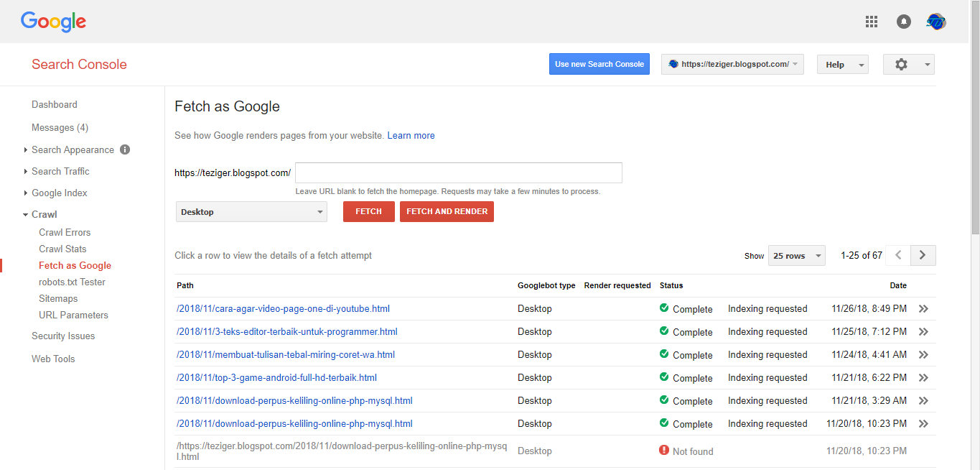This screenshot has height=470, width=980.
Task: Click green check icon on the 11/24/18, 4:41 AM row
Action: tap(664, 354)
